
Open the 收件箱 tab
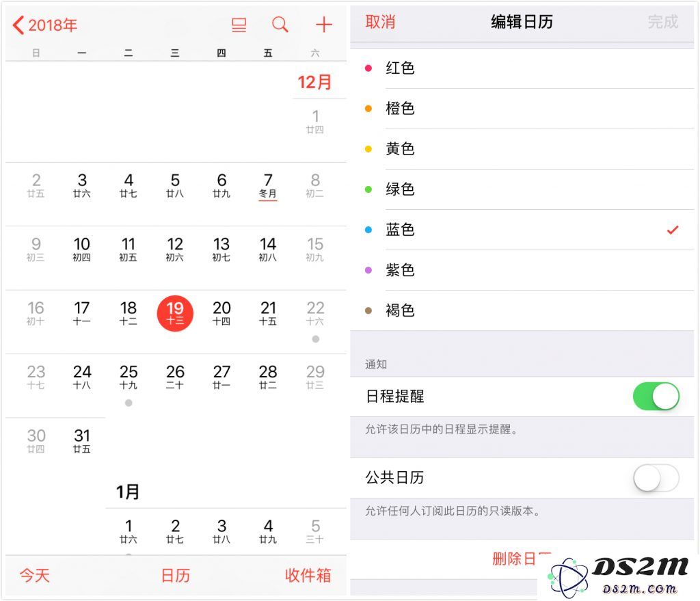(308, 575)
